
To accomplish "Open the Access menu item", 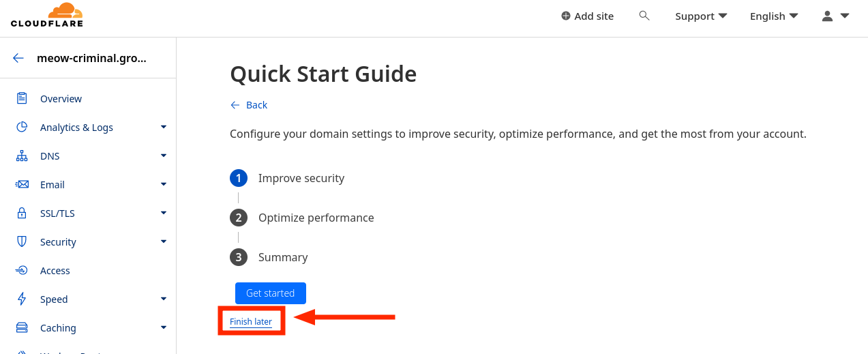I will (x=55, y=271).
